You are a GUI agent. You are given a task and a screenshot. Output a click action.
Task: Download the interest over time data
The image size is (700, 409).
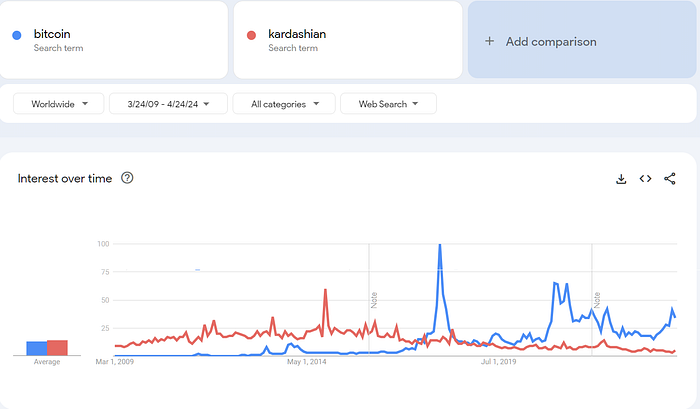(x=621, y=179)
